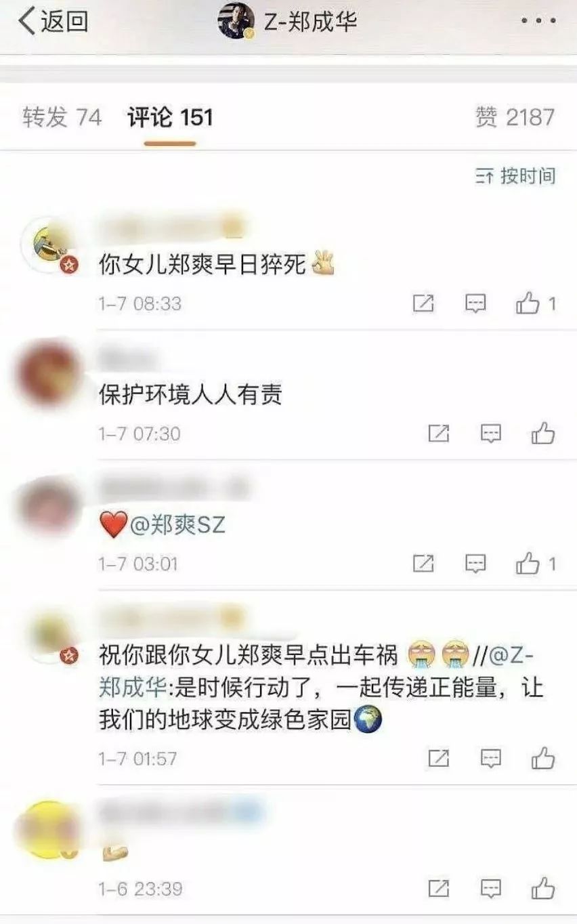
Task: Repost the 1-7 08:33 comment
Action: 423,303
